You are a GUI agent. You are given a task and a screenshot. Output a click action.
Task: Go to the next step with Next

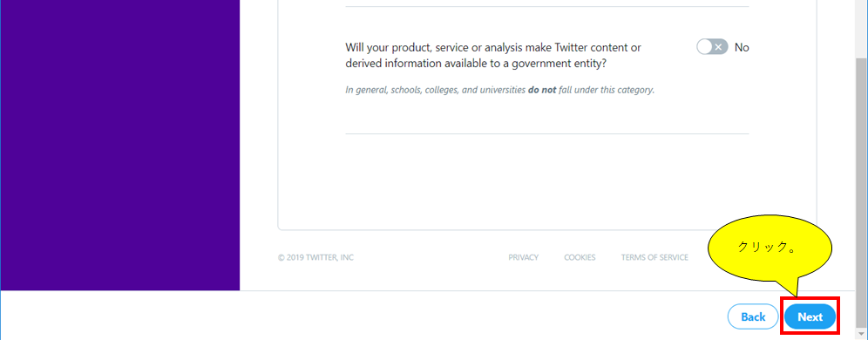(810, 317)
